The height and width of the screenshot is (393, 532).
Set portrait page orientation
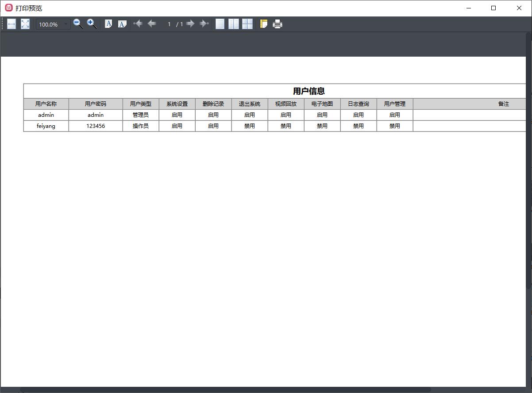108,24
